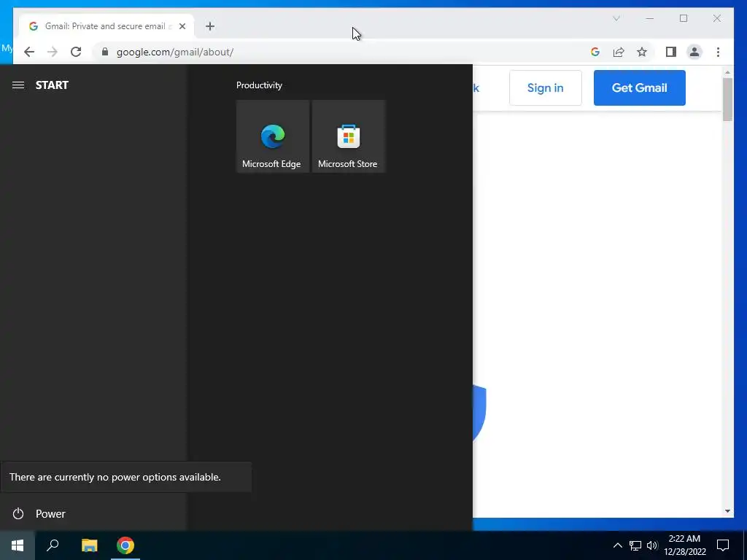The width and height of the screenshot is (747, 560).
Task: Toggle Chrome side panel icon
Action: pyautogui.click(x=671, y=52)
